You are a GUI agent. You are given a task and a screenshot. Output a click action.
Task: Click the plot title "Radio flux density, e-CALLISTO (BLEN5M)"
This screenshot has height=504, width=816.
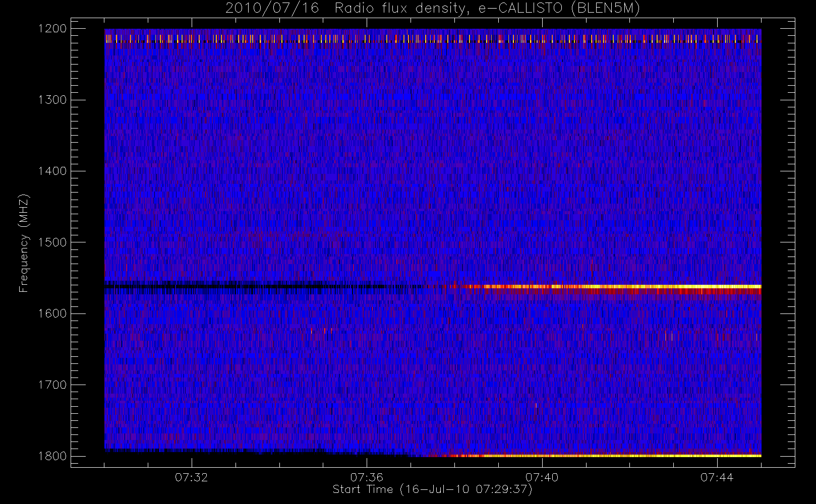coord(487,9)
